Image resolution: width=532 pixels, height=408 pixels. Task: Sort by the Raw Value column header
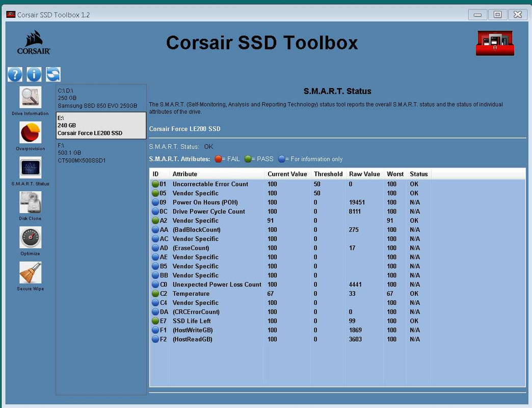(x=365, y=174)
